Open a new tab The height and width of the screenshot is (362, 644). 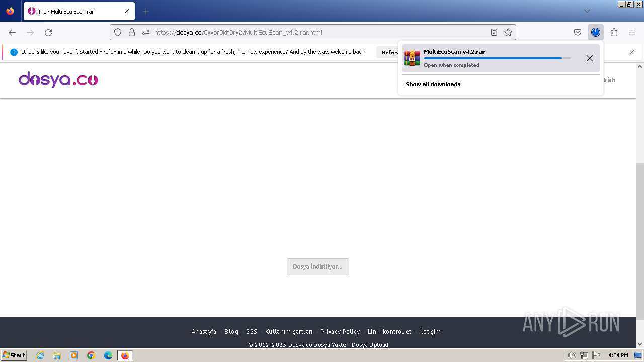point(145,11)
